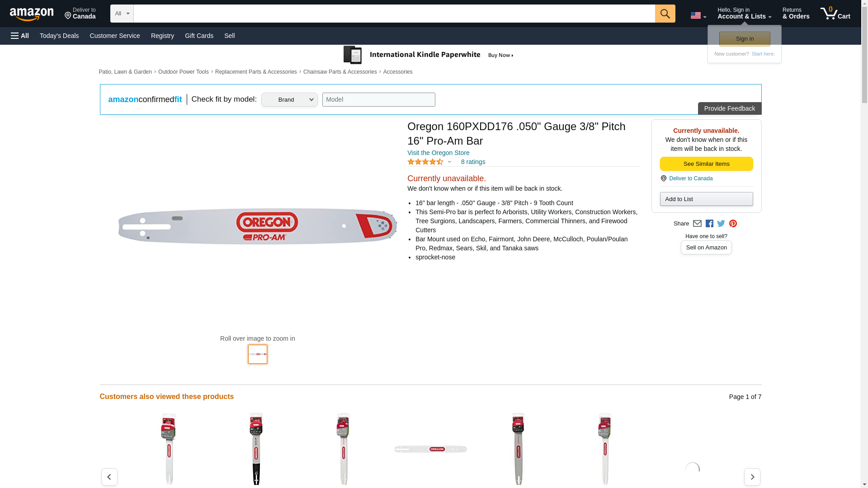Go to next carousel page

click(x=752, y=477)
